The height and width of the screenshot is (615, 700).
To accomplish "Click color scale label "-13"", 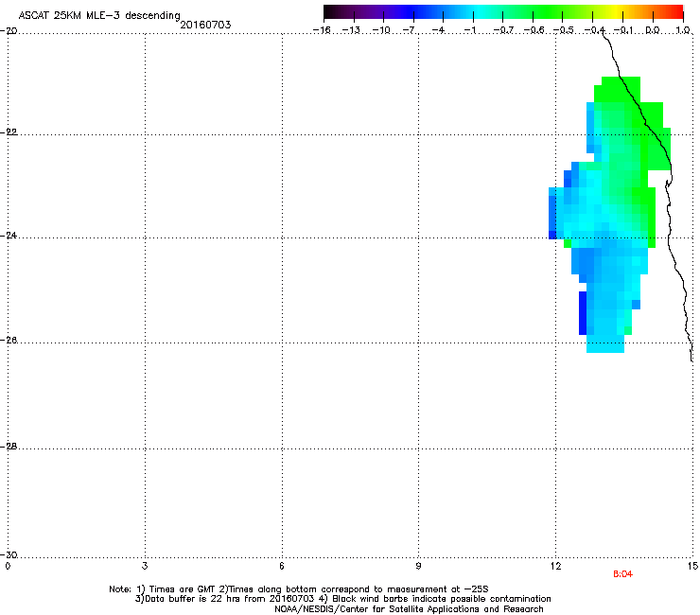I will coord(351,30).
